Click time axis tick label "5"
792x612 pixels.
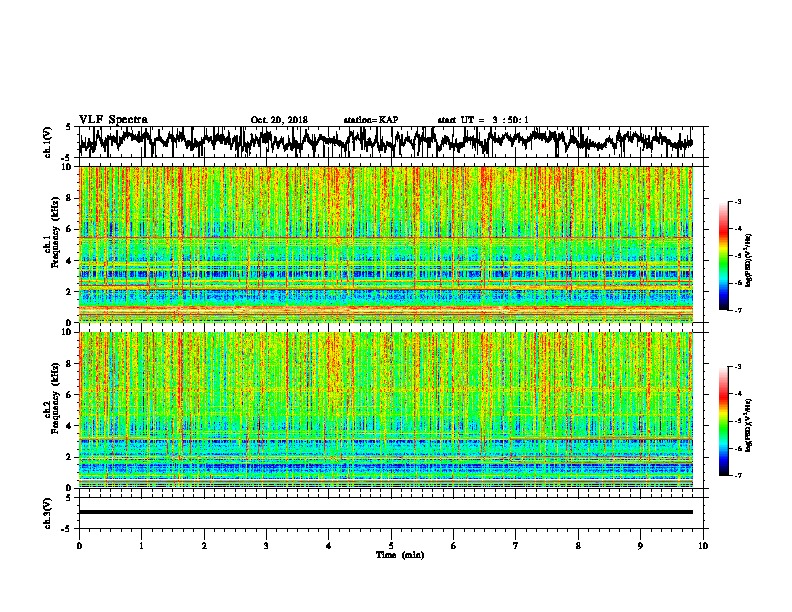point(391,546)
